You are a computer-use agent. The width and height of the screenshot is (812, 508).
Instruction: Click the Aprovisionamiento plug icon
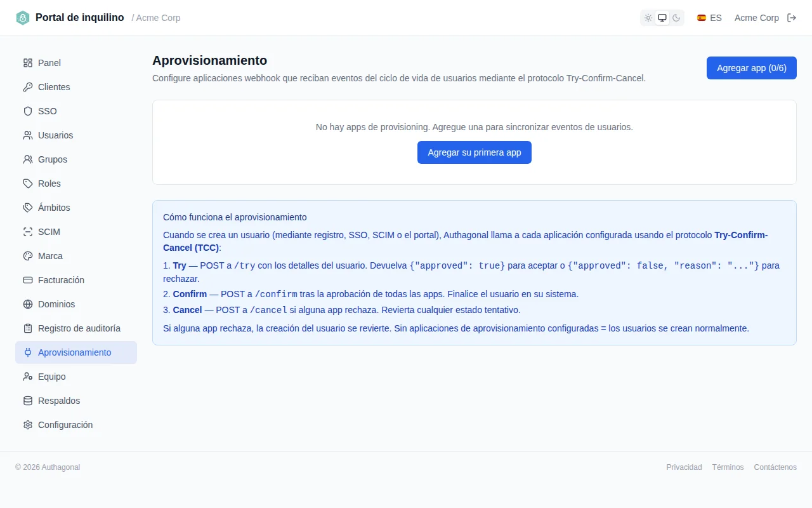pos(28,352)
